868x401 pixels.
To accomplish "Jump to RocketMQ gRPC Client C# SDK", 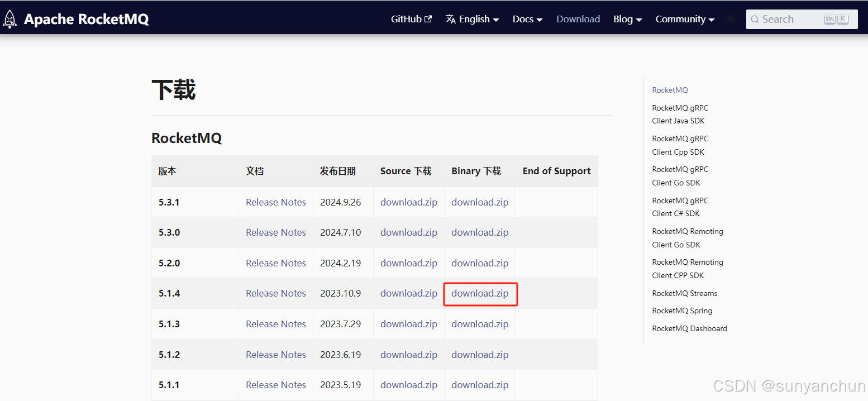I will (x=680, y=207).
